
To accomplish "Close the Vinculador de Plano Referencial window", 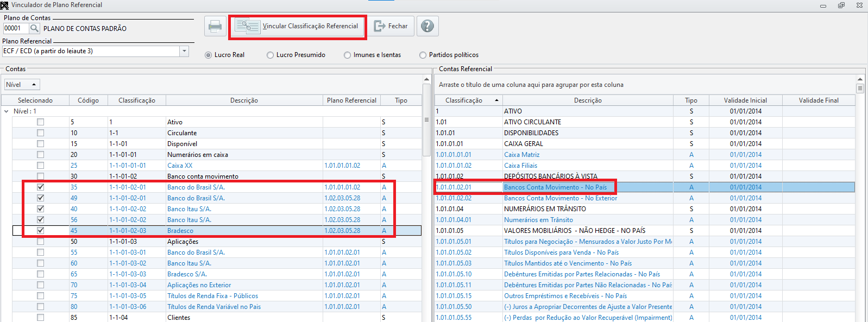I will [859, 5].
